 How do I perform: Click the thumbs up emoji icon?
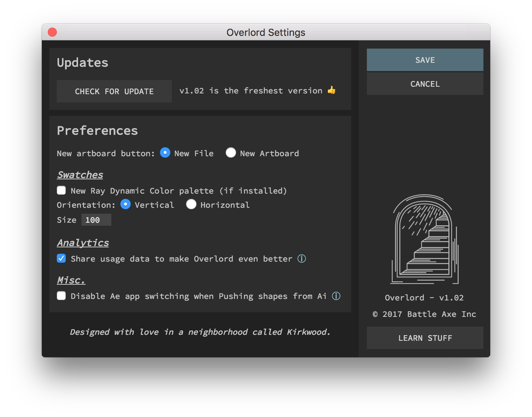(x=331, y=90)
